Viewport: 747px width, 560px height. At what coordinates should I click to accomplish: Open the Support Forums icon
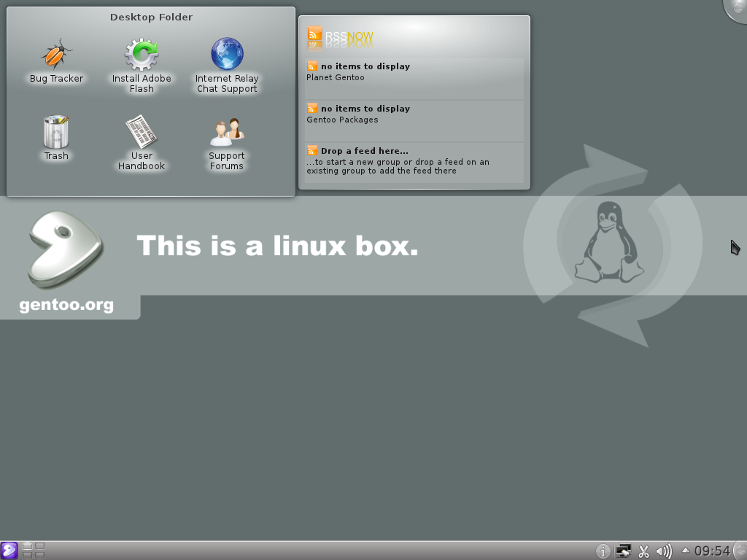click(226, 133)
